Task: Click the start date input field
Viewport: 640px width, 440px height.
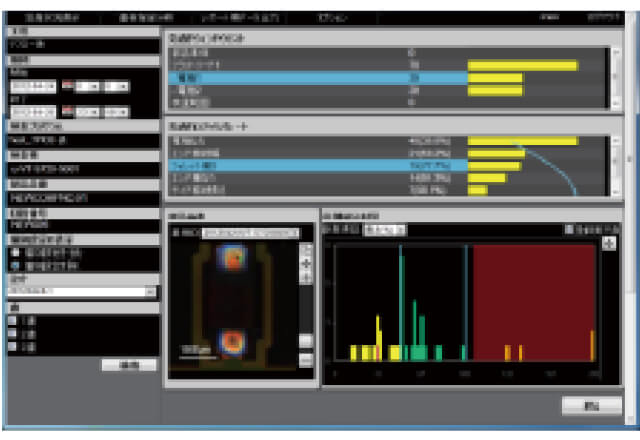Action: [x=33, y=87]
